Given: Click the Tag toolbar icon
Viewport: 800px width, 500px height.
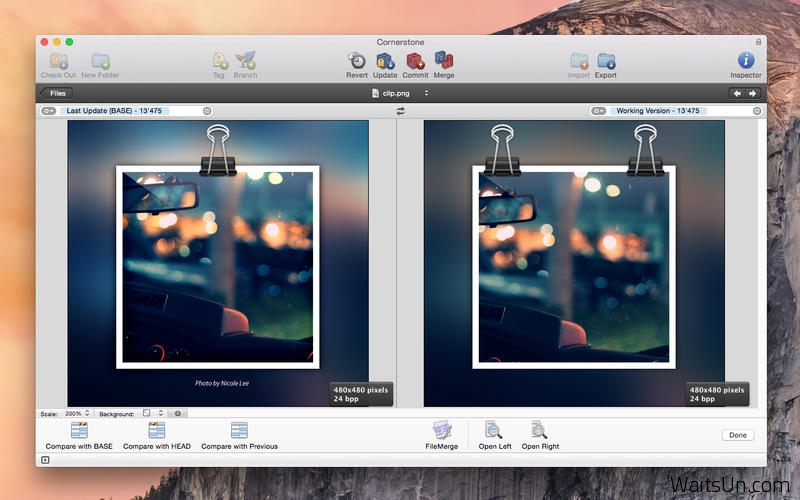Looking at the screenshot, I should coord(219,61).
